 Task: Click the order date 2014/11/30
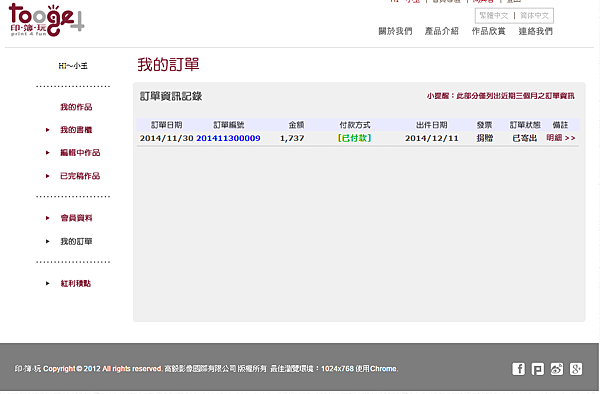[166, 138]
